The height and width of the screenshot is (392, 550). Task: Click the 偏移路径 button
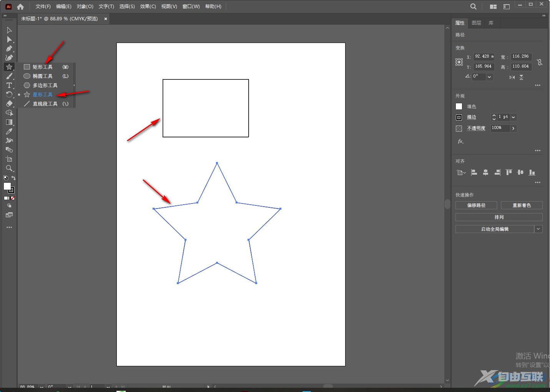click(x=476, y=205)
